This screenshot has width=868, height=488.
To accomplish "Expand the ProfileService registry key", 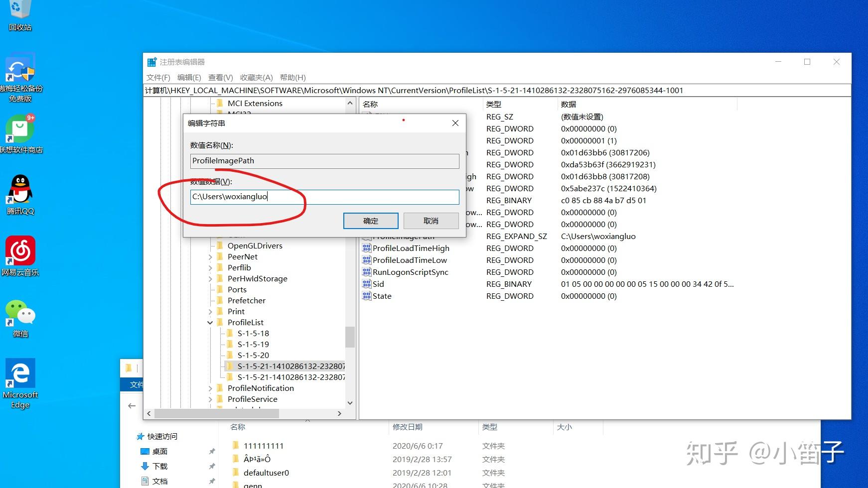I will click(210, 399).
